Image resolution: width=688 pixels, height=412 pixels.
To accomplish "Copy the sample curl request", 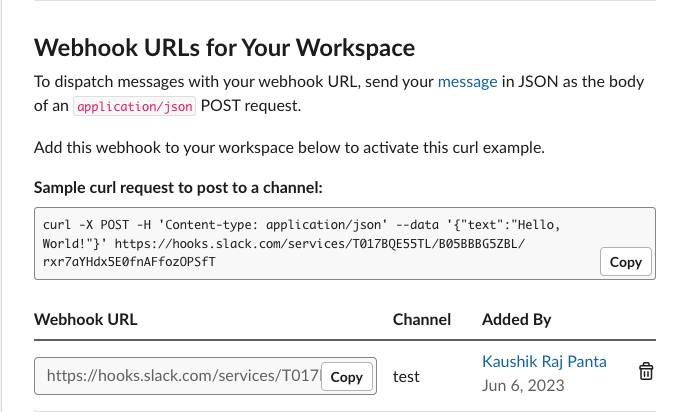I will [625, 262].
